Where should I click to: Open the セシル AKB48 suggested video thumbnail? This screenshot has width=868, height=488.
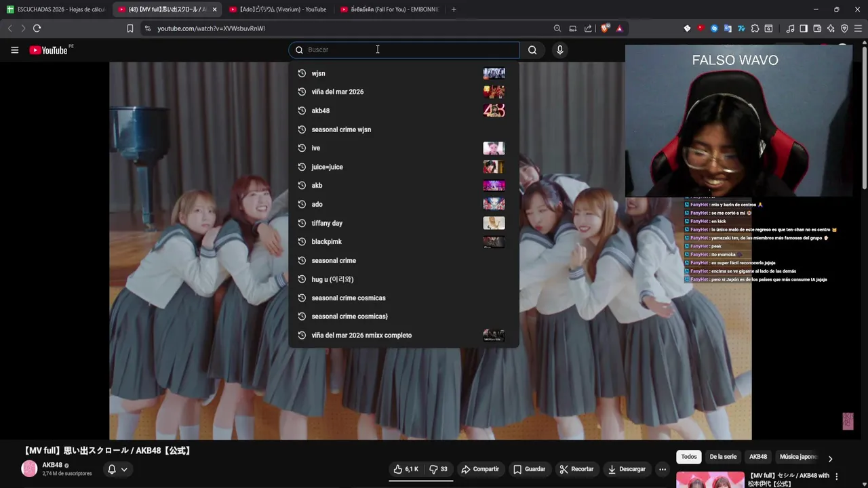[710, 480]
